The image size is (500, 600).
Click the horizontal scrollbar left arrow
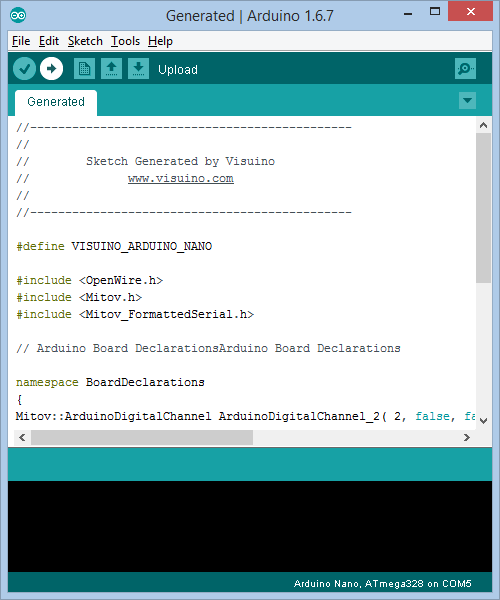[x=22, y=437]
